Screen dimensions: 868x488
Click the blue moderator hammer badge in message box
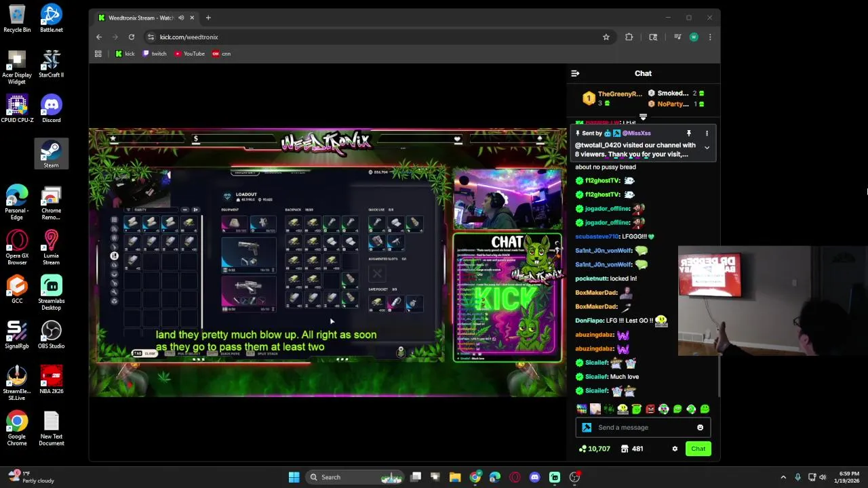tap(587, 428)
